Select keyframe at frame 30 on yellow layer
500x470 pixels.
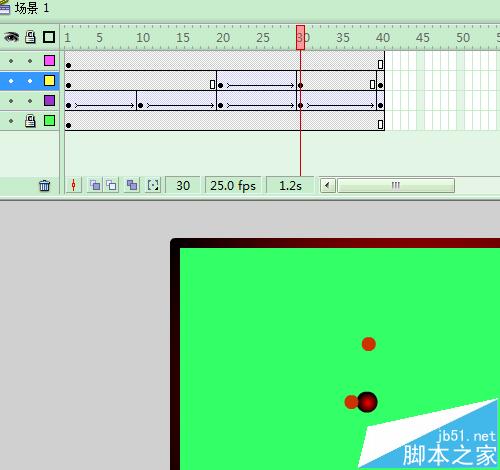click(x=300, y=85)
